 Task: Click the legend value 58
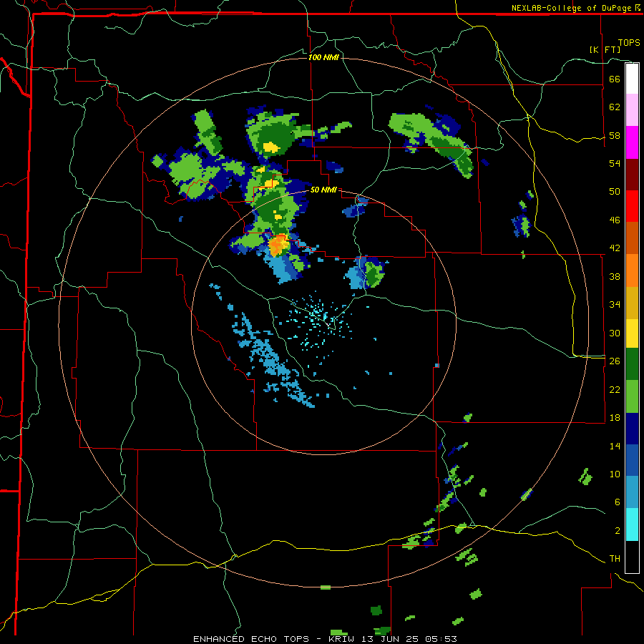pyautogui.click(x=615, y=135)
